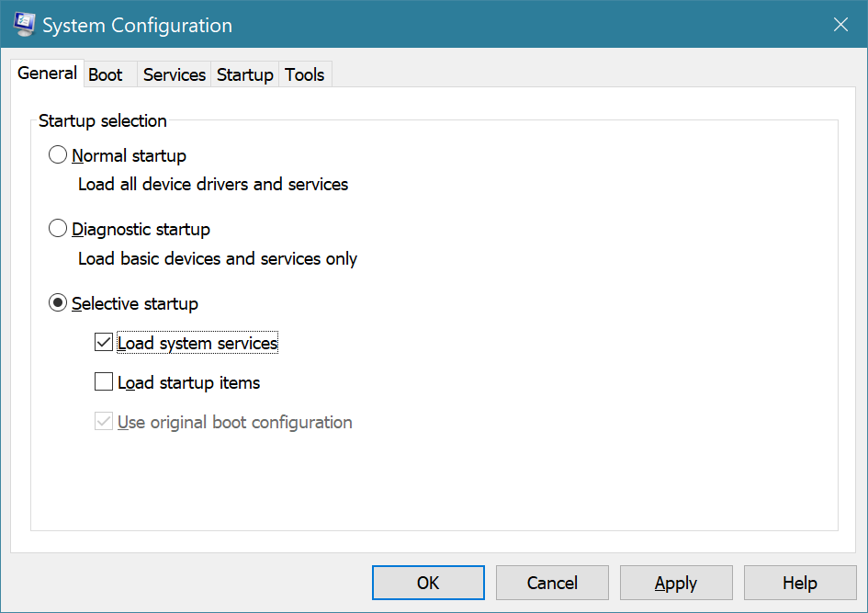The width and height of the screenshot is (868, 613).
Task: Open the Services tab
Action: pyautogui.click(x=174, y=74)
